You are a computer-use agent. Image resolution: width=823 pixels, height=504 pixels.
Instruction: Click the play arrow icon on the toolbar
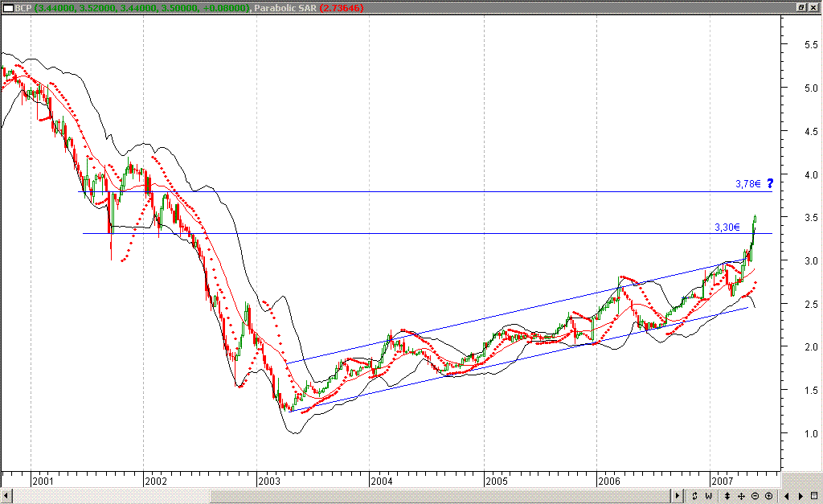coord(676,496)
